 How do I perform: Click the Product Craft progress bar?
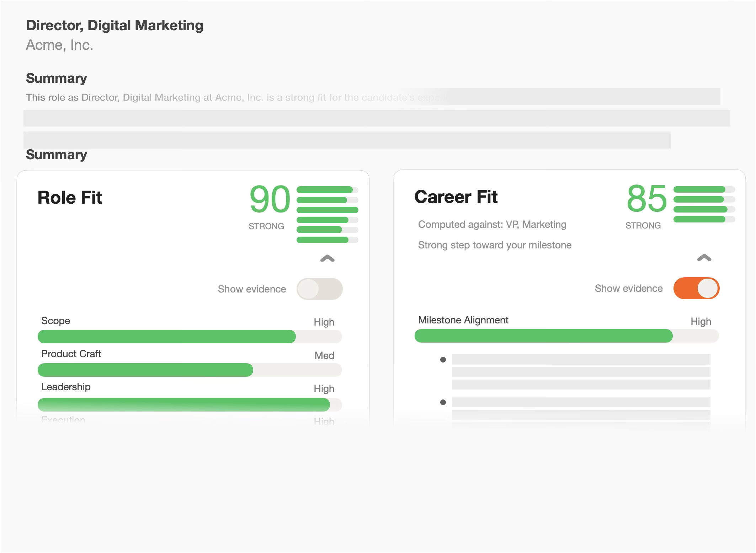[x=190, y=370]
